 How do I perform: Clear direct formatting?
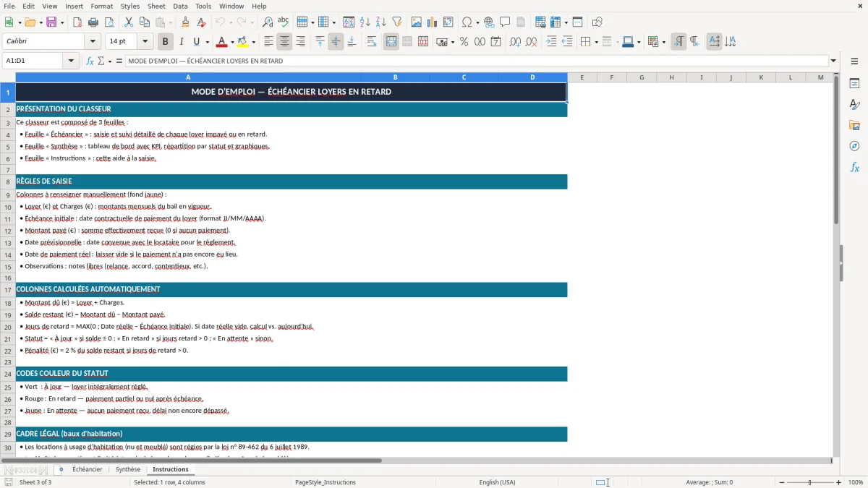click(x=201, y=22)
